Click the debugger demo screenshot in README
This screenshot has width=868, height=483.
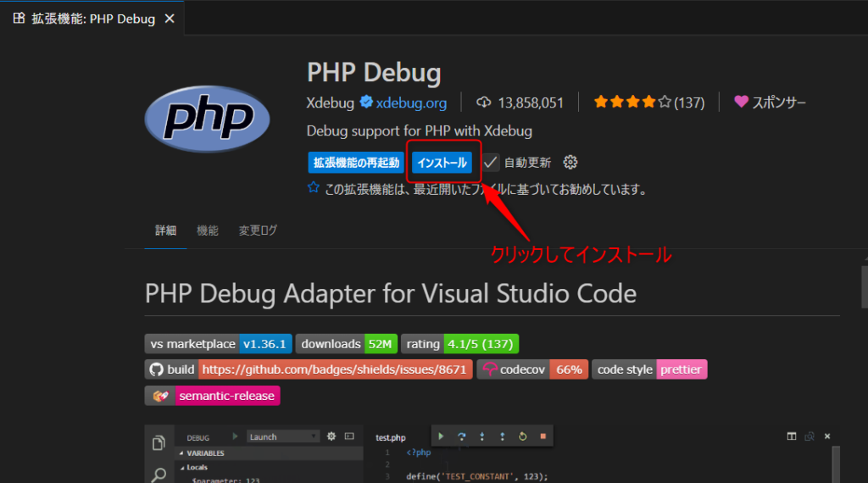coord(492,453)
